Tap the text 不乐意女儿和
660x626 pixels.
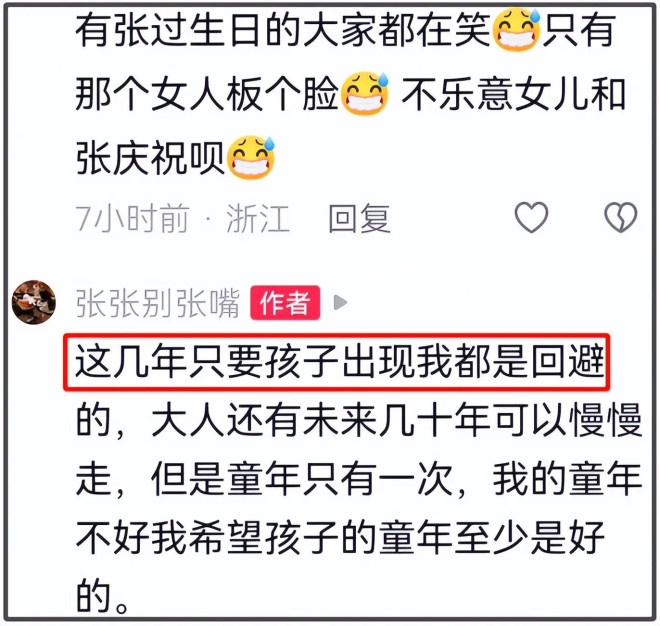coord(514,94)
